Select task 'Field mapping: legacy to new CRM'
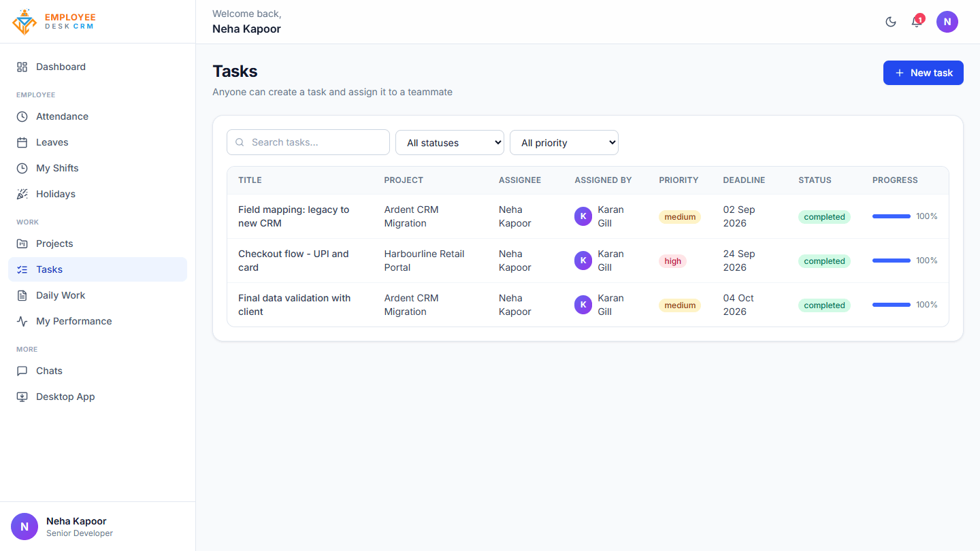 coord(294,216)
